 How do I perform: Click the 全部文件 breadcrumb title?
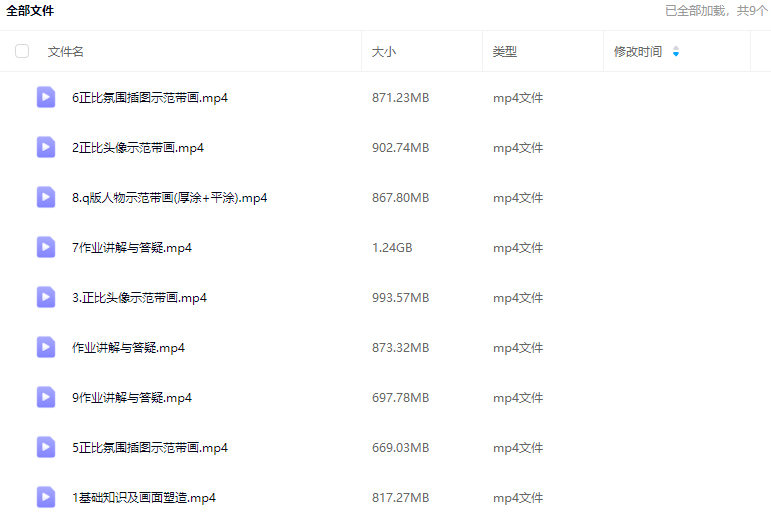(x=30, y=11)
